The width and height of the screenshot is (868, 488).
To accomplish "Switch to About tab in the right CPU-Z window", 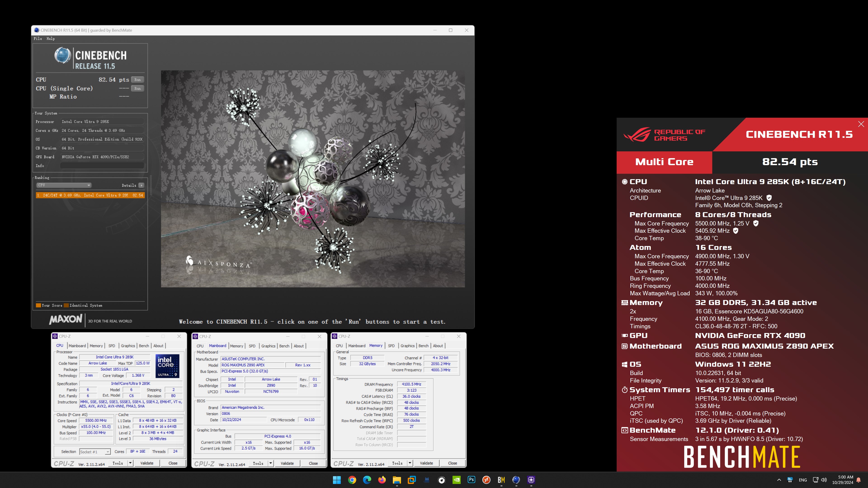I will pyautogui.click(x=438, y=346).
